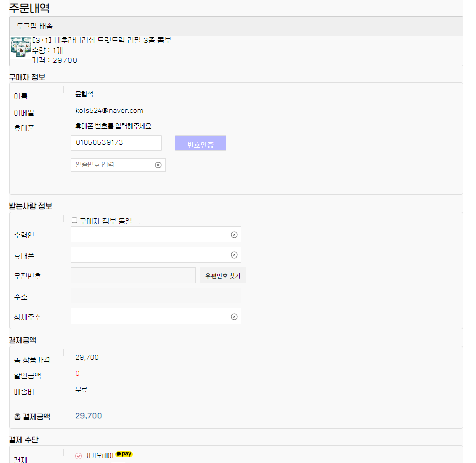Screen dimensions: 476x463
Task: Click the total payment amount 29,700 in blue
Action: (89, 416)
